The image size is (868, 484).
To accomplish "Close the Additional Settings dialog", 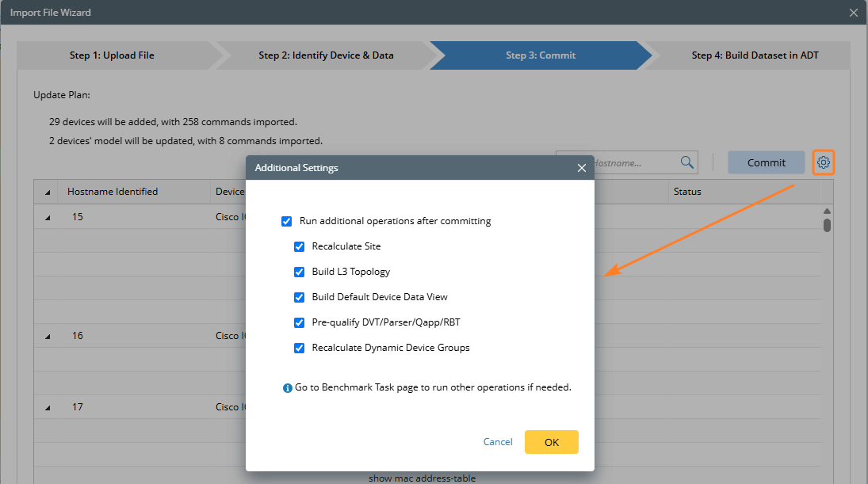I will 582,168.
